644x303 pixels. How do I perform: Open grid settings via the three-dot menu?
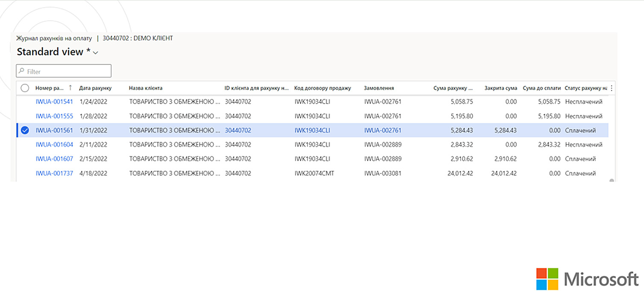tap(612, 88)
